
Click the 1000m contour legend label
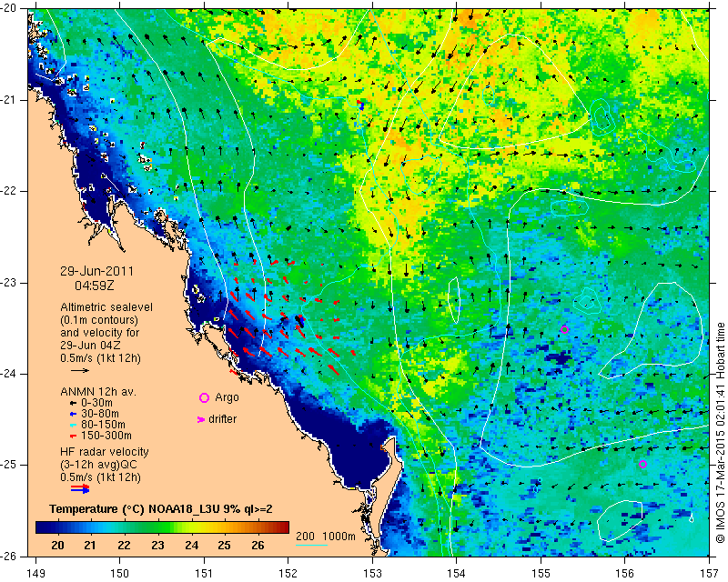339,536
